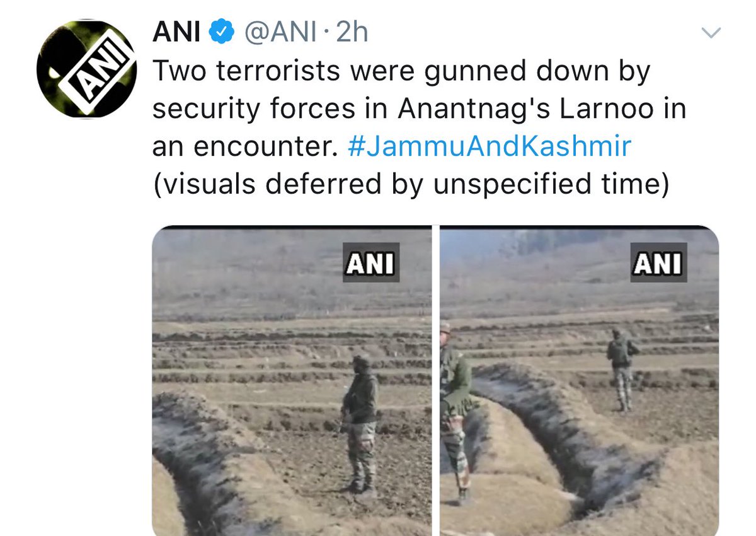
Task: Click the 'Two terrorists were gunned down' line
Action: pos(401,72)
